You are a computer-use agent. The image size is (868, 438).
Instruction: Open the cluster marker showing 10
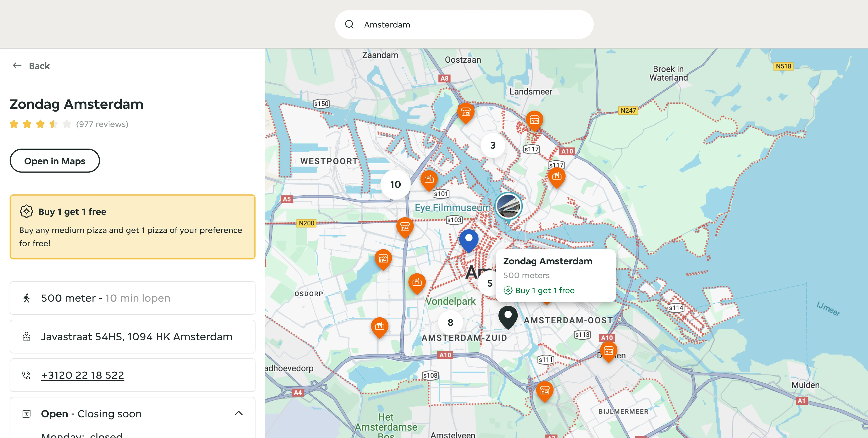pos(395,184)
